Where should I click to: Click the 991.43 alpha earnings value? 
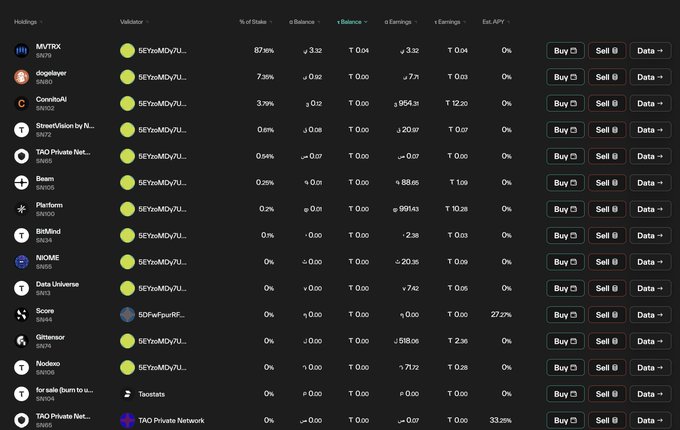pyautogui.click(x=406, y=209)
